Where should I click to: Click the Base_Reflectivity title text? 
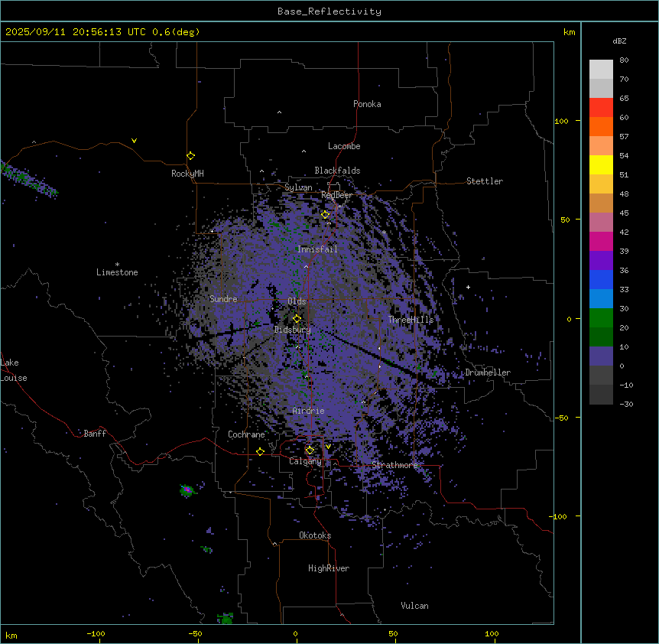point(329,11)
